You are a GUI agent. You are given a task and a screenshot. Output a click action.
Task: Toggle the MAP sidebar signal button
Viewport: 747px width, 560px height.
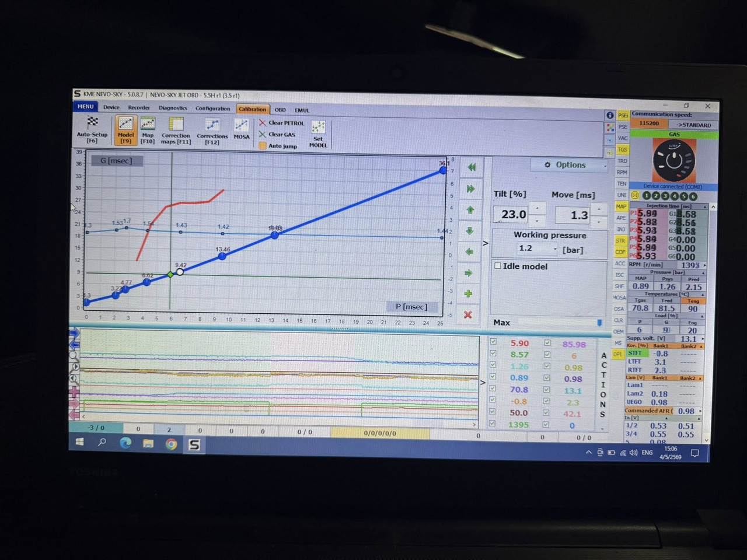coord(621,206)
